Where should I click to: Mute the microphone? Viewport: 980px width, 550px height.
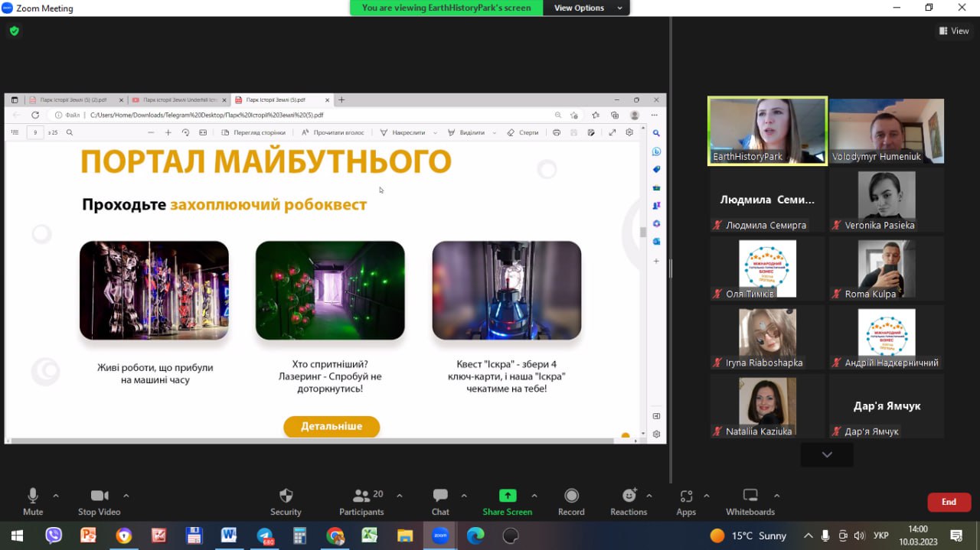point(33,496)
